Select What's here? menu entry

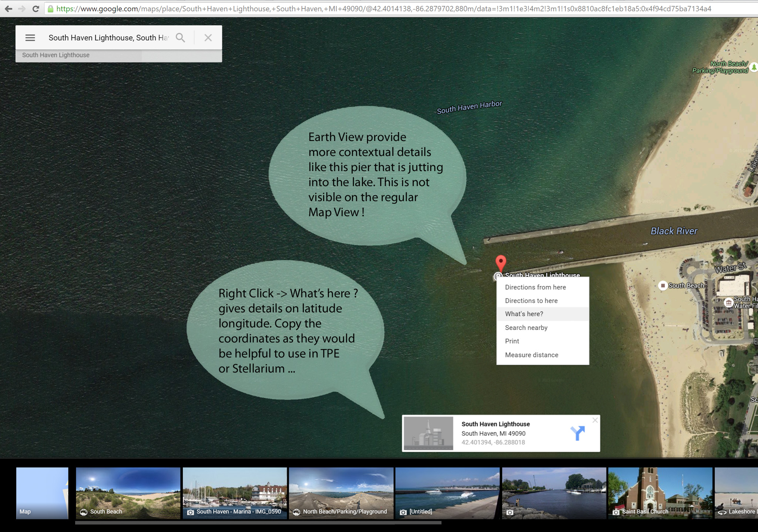tap(543, 314)
